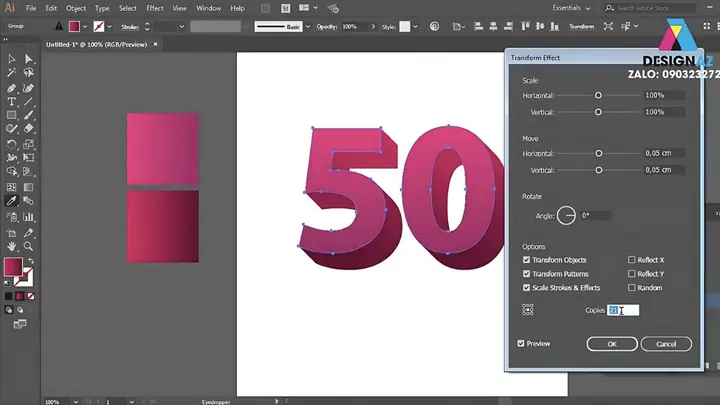
Task: Select the Artboard tool
Action: pos(11,233)
